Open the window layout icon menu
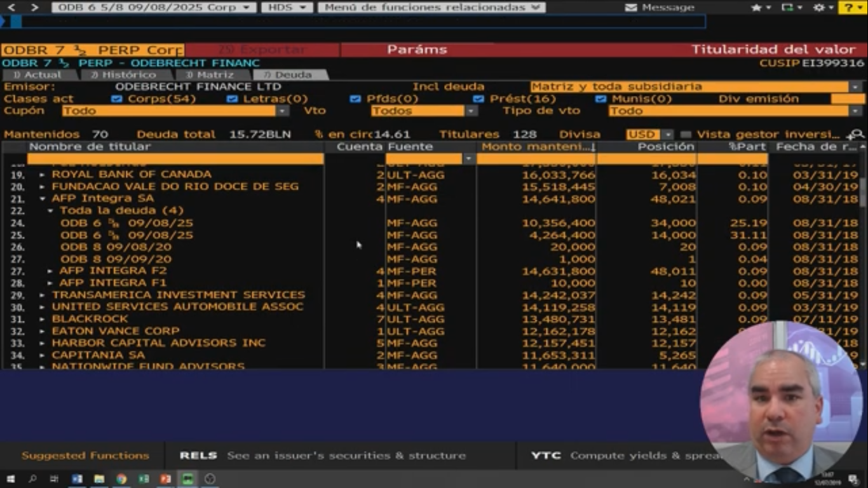 [791, 8]
